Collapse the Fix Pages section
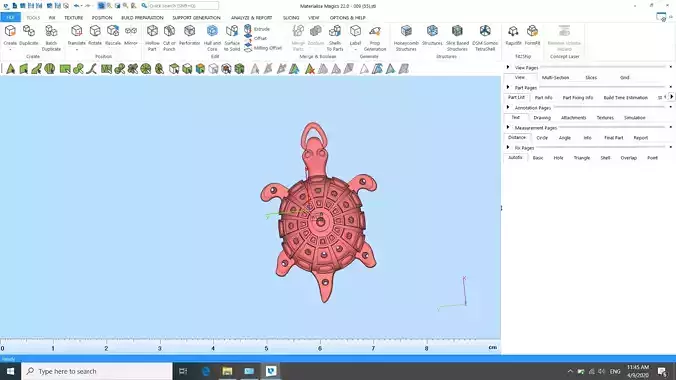676x380 pixels. tap(508, 148)
